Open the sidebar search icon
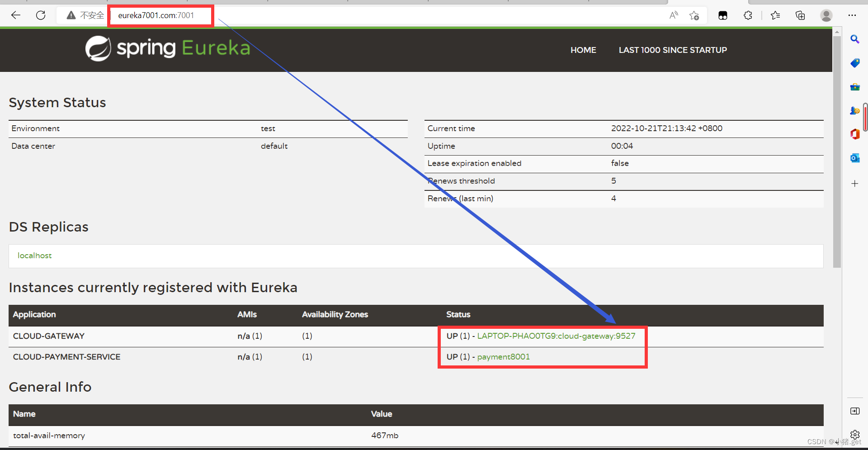This screenshot has height=450, width=868. pos(855,39)
